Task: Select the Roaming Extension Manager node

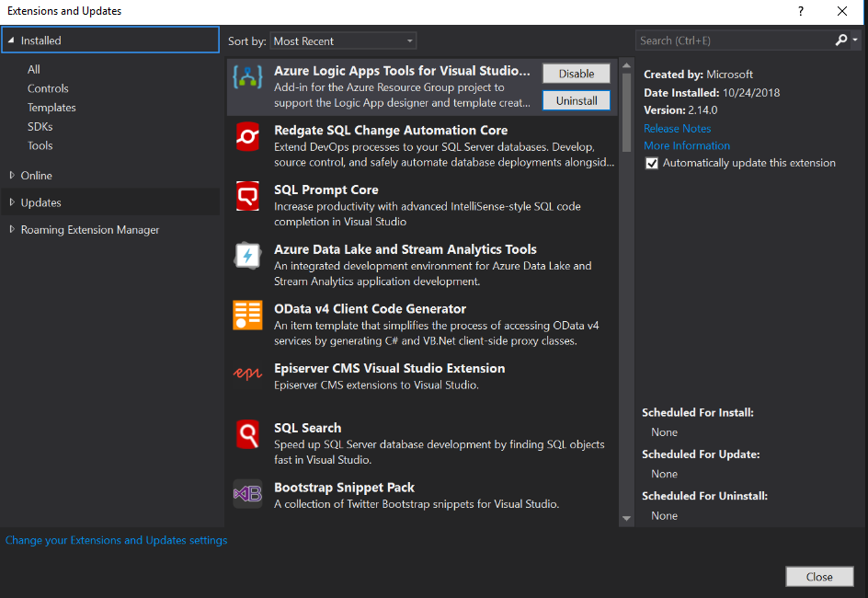Action: 90,230
